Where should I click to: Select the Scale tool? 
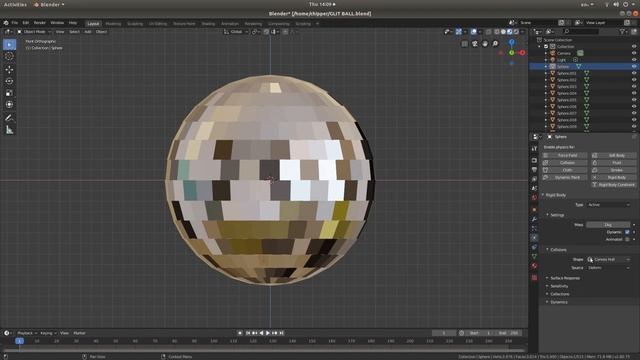pos(9,93)
